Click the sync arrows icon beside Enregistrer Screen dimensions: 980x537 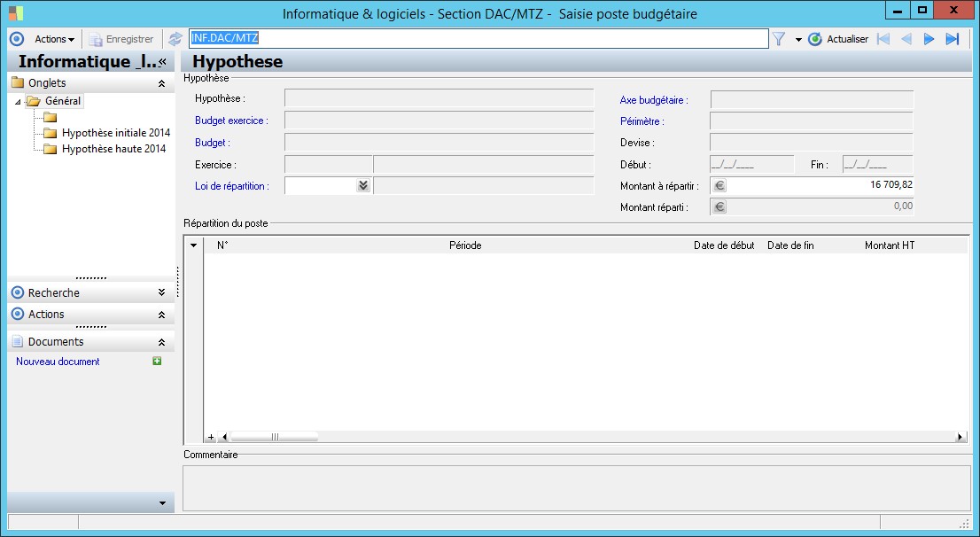click(x=175, y=39)
